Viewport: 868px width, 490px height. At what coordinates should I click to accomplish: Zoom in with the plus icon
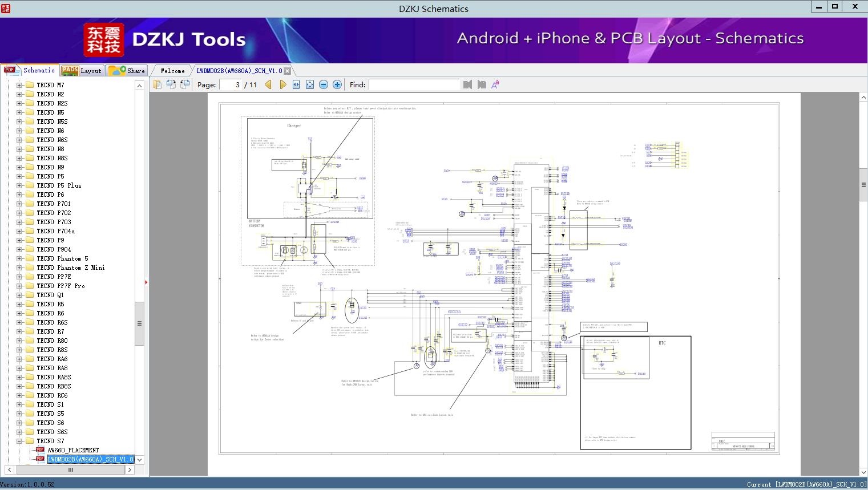click(337, 84)
